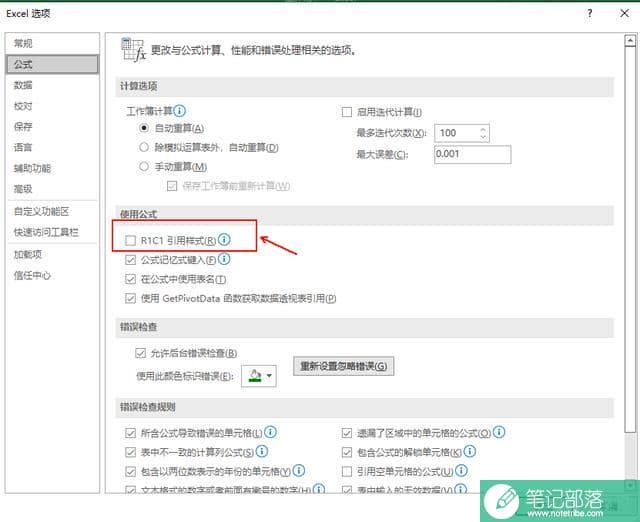This screenshot has width=640, height=522.
Task: Toggle 遗漏了区域中的单元格的公式 checkbox
Action: 347,433
